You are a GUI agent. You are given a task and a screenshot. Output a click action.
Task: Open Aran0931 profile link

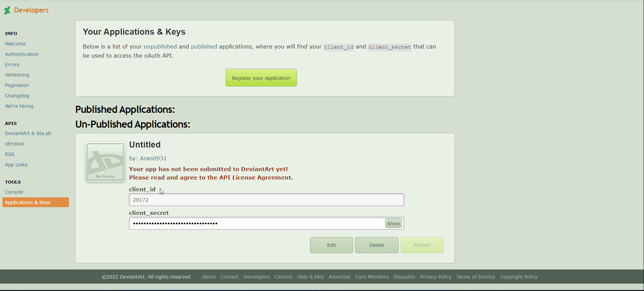[153, 158]
